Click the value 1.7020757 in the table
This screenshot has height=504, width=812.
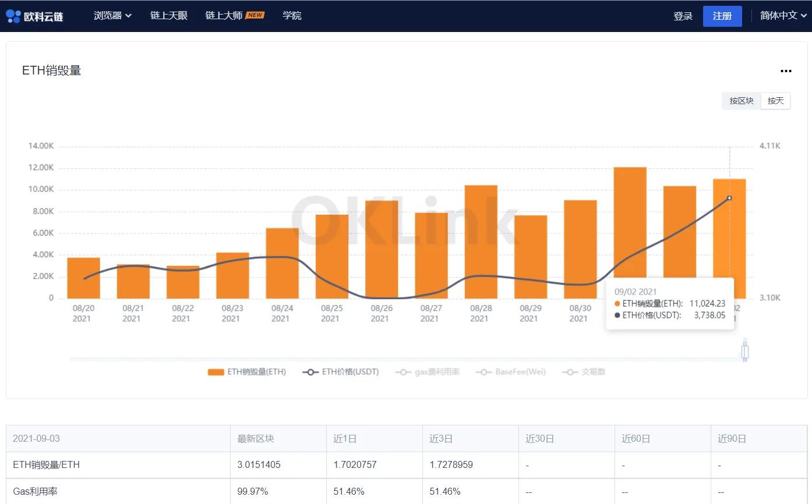[x=355, y=465]
